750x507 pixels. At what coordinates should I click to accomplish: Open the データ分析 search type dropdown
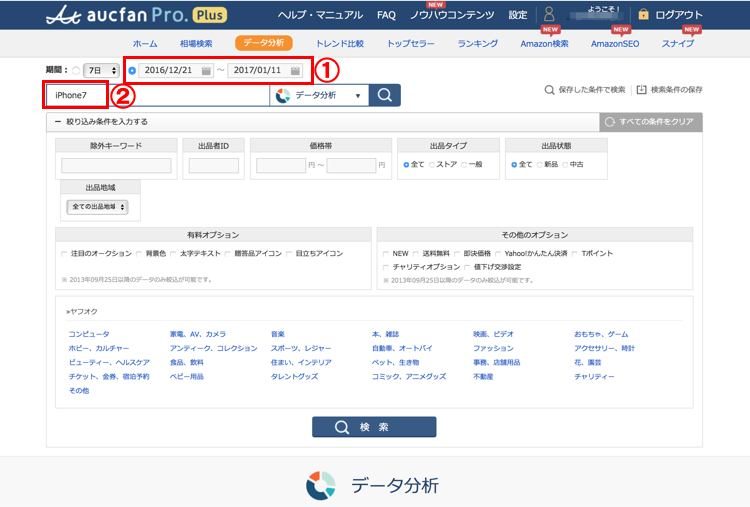click(318, 95)
